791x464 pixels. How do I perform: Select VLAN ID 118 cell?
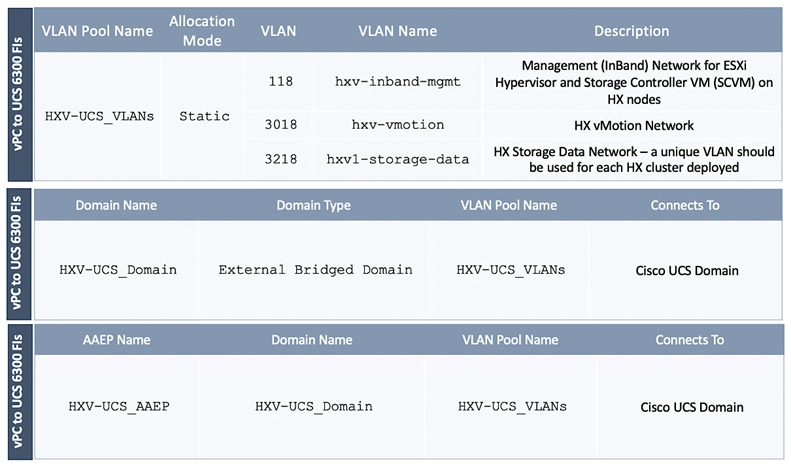tap(278, 81)
